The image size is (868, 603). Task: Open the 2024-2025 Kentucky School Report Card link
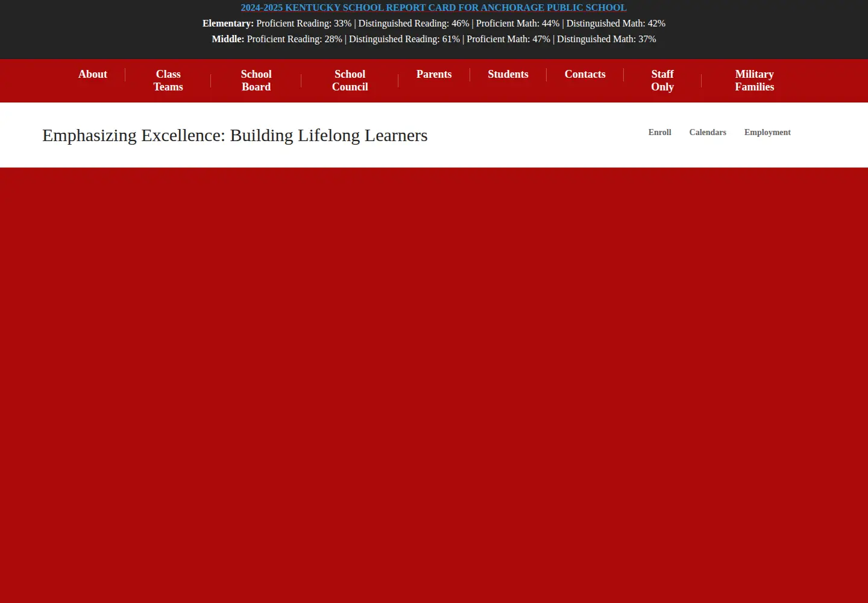[x=433, y=8]
